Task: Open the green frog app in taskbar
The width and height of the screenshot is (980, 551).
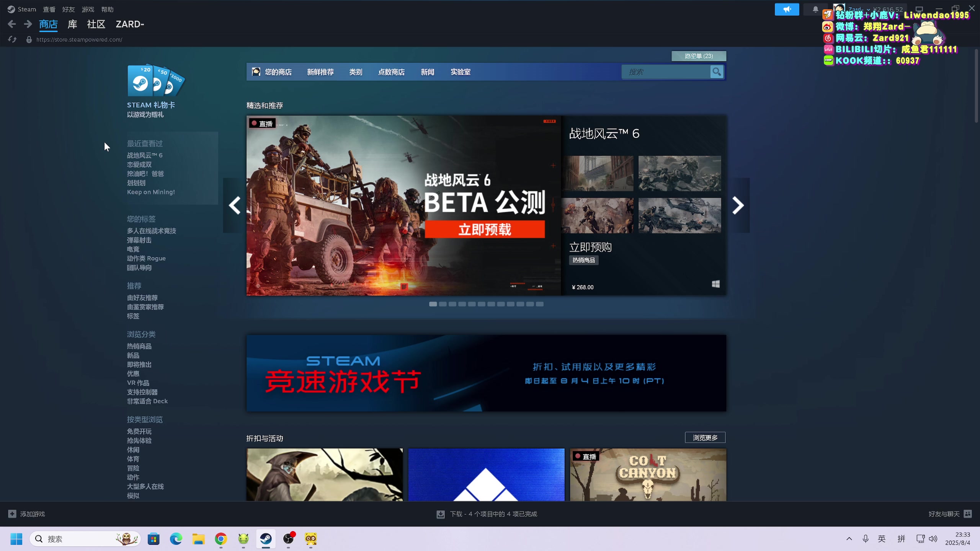Action: (243, 539)
